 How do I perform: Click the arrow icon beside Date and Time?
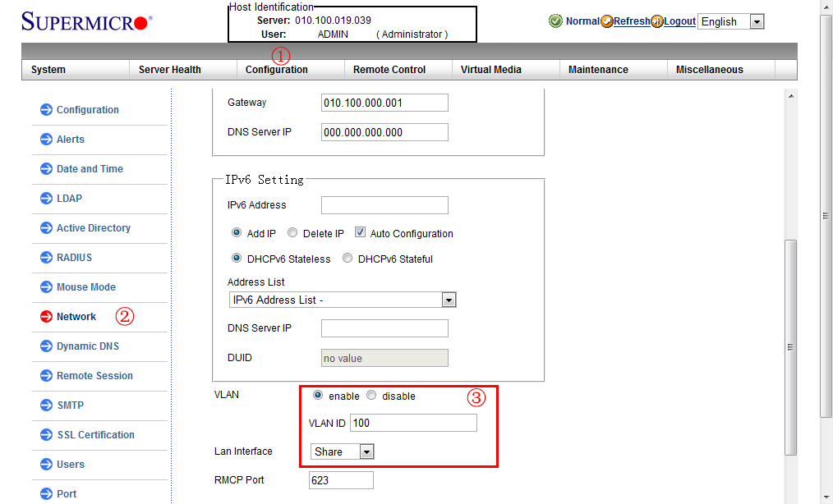46,169
